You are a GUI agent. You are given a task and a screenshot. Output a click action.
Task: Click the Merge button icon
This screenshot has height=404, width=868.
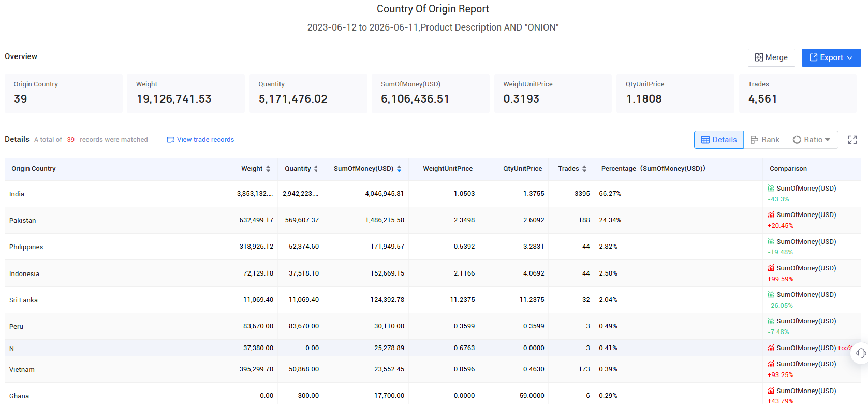click(759, 57)
